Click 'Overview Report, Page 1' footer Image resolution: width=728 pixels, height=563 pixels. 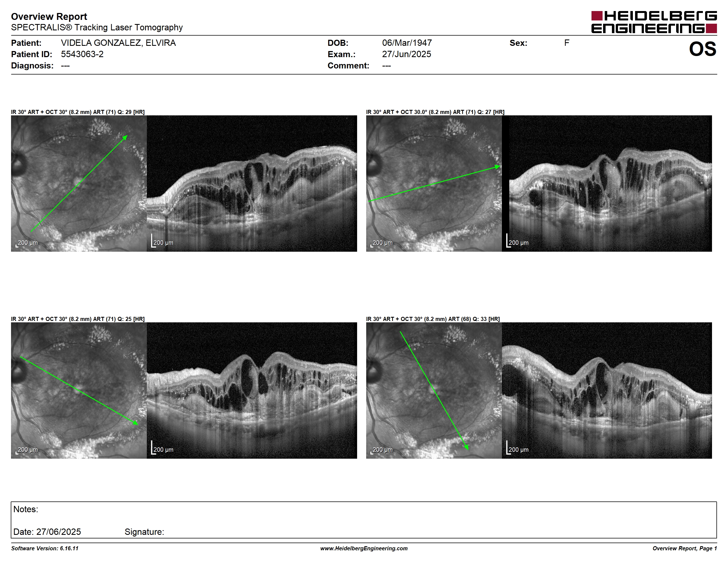685,548
